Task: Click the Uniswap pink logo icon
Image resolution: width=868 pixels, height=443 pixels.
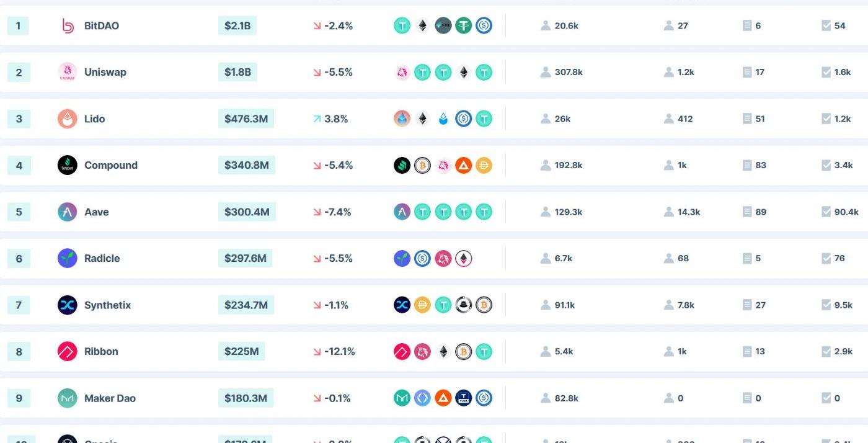Action: (x=68, y=72)
